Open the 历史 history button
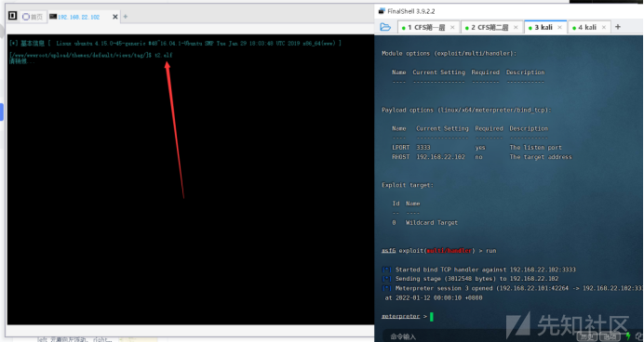The image size is (644, 342). (586, 336)
